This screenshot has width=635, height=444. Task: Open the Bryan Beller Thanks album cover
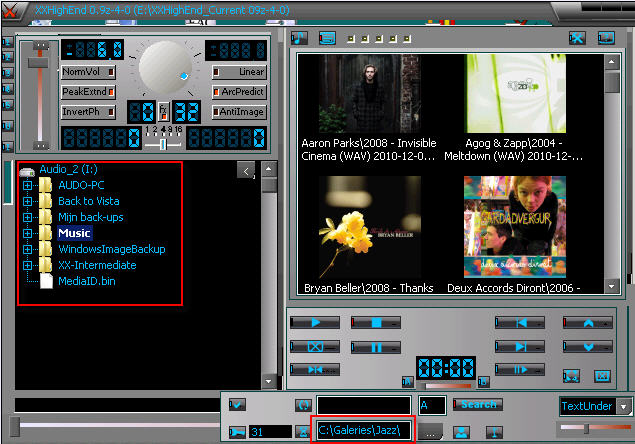[369, 227]
